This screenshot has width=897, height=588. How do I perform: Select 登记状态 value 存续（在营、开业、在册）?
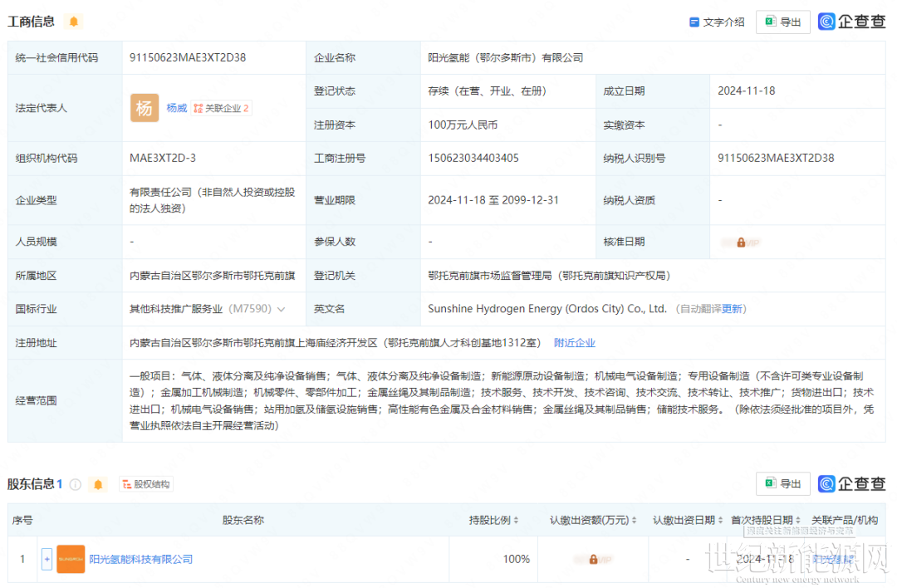pyautogui.click(x=487, y=91)
